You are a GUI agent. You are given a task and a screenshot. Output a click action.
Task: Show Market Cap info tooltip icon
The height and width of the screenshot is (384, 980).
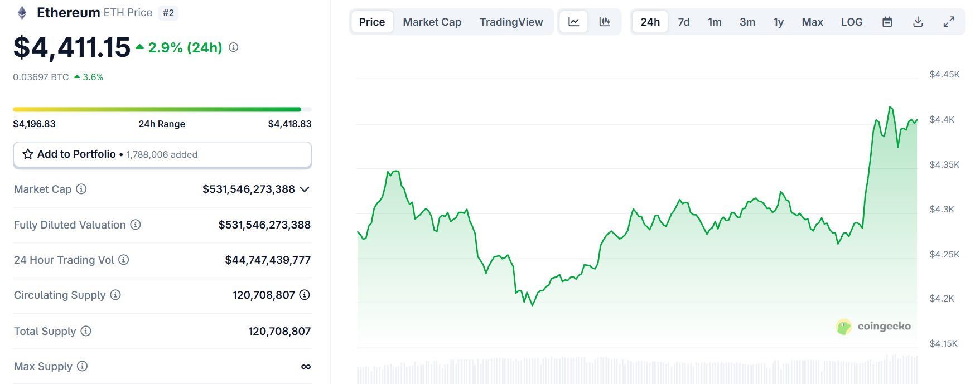[x=81, y=189]
